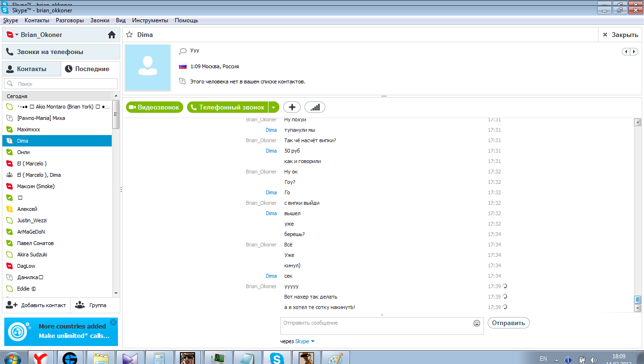Click the EN language indicator in the tray
644x364 pixels.
(x=543, y=359)
